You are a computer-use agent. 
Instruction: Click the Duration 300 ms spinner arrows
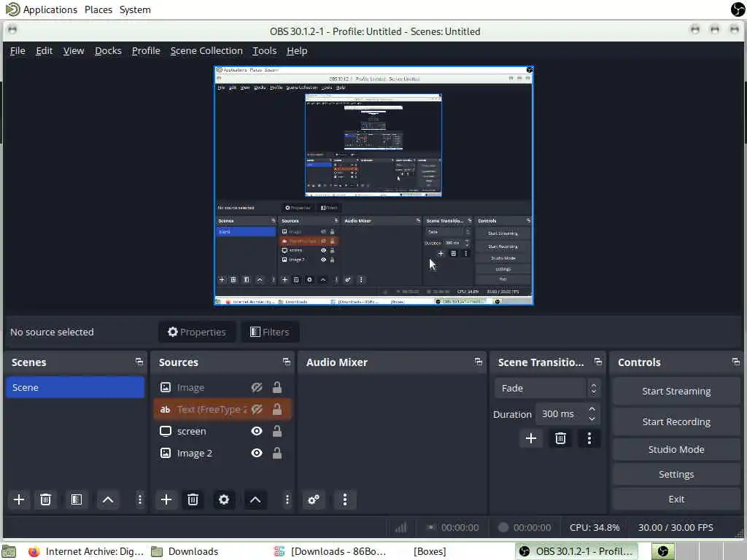point(592,414)
